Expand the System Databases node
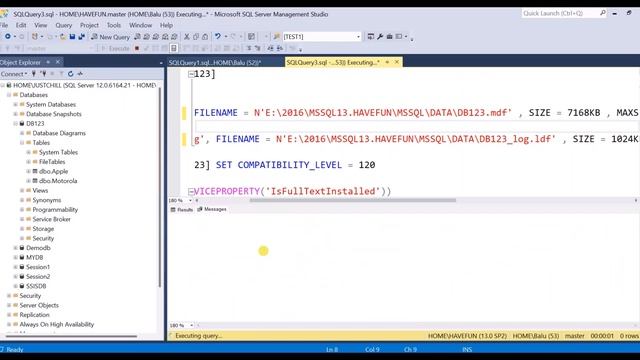The width and height of the screenshot is (640, 360). (x=16, y=104)
